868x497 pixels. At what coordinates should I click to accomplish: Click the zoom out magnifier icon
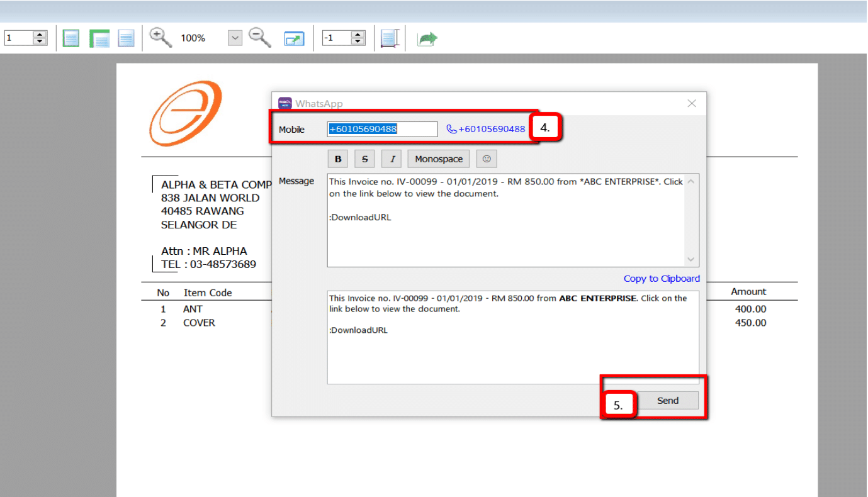(259, 38)
